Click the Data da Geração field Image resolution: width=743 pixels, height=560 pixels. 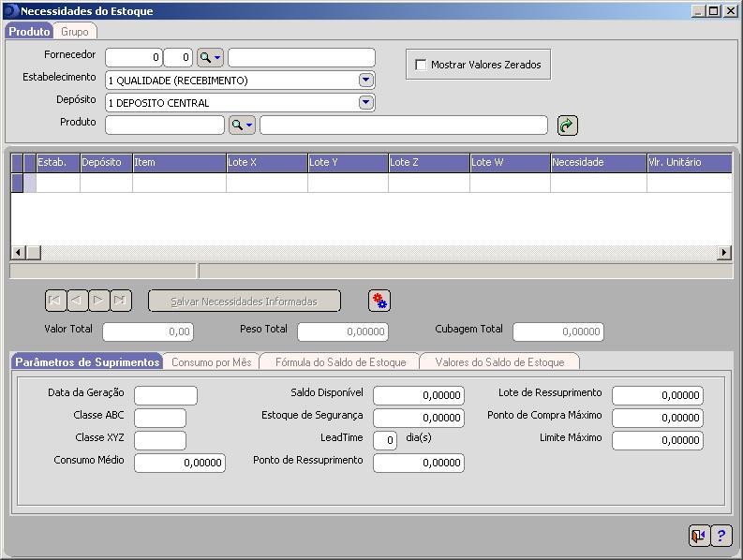(166, 395)
